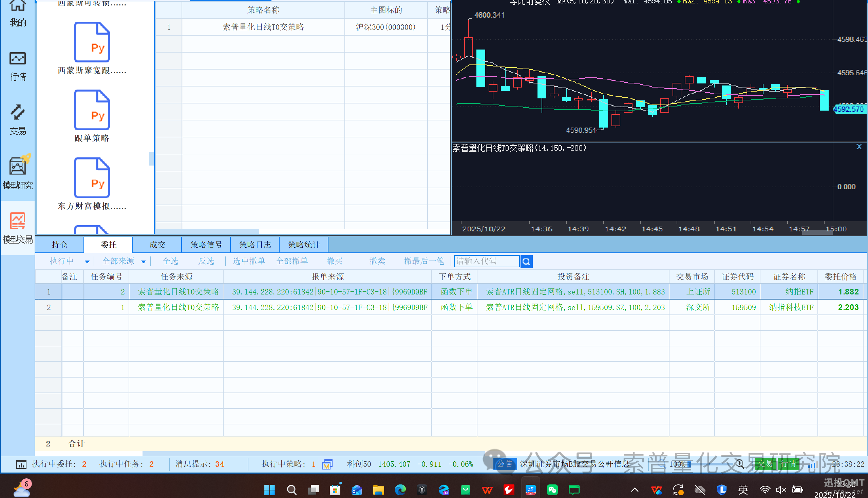Toggle the green 交易 status button
Image resolution: width=868 pixels, height=498 pixels.
(x=765, y=464)
